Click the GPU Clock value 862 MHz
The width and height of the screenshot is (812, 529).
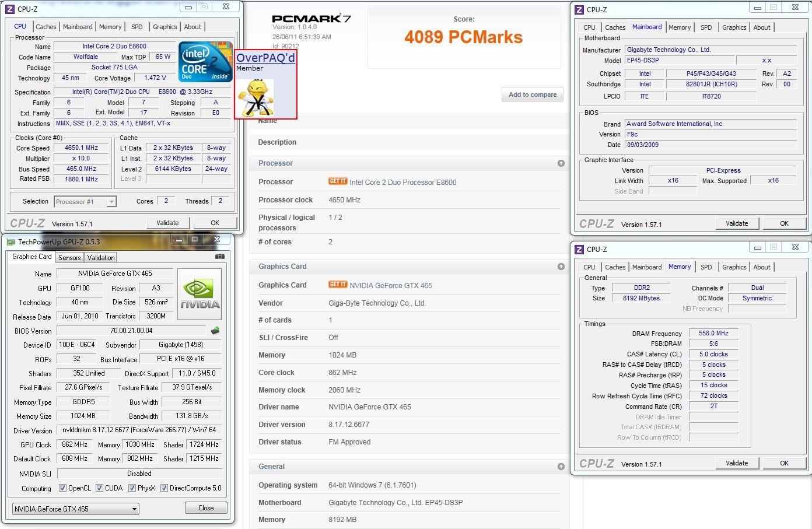click(75, 444)
